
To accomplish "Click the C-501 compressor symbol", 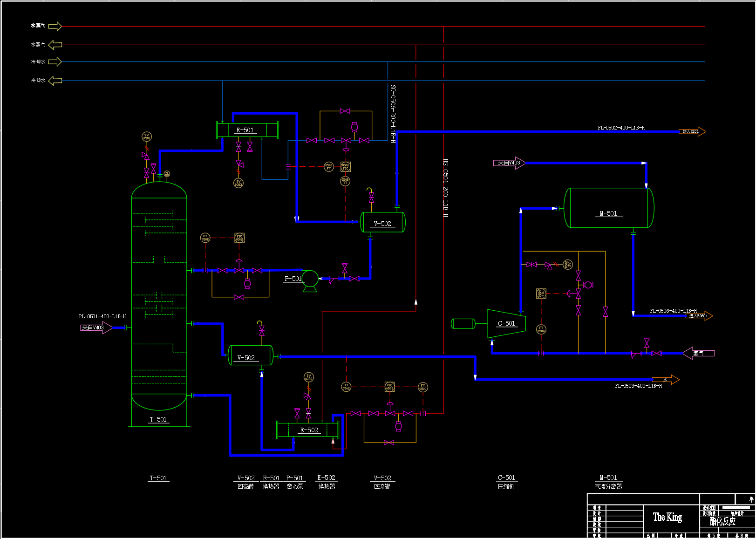I will coord(506,323).
